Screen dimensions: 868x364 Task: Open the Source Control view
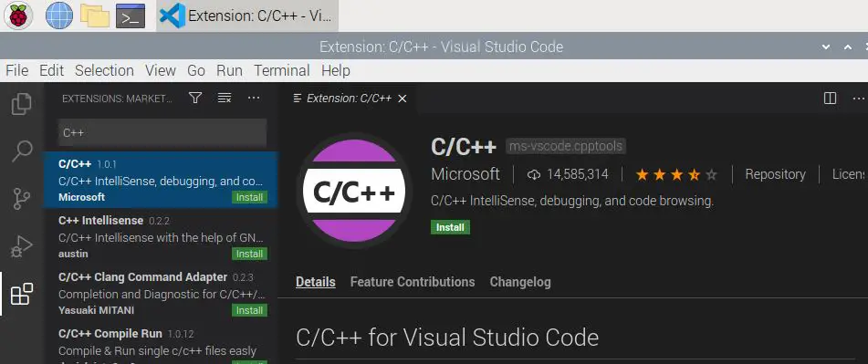[22, 199]
